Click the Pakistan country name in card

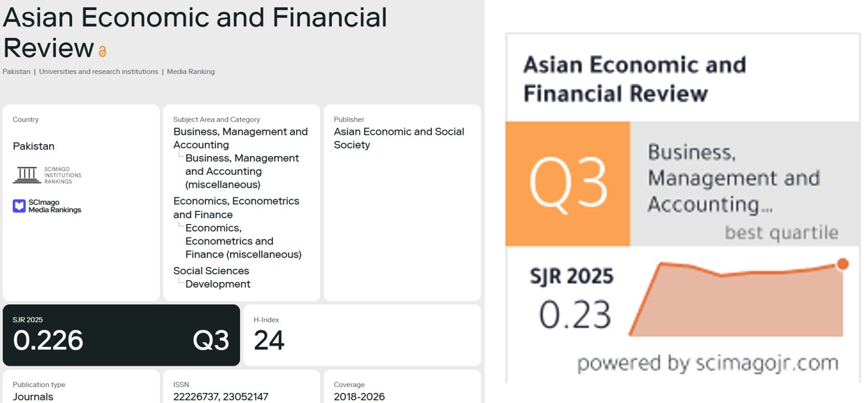tap(34, 146)
